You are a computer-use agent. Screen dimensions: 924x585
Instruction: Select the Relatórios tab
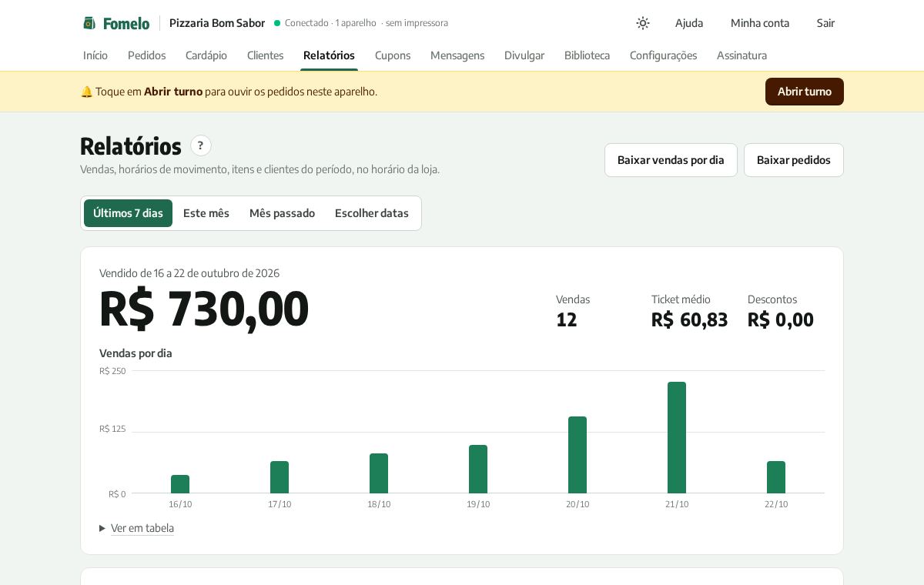329,55
